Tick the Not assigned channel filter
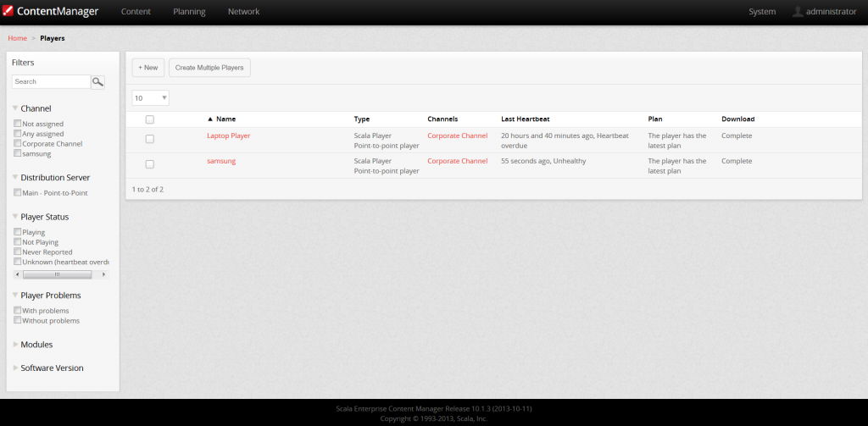 (18, 124)
